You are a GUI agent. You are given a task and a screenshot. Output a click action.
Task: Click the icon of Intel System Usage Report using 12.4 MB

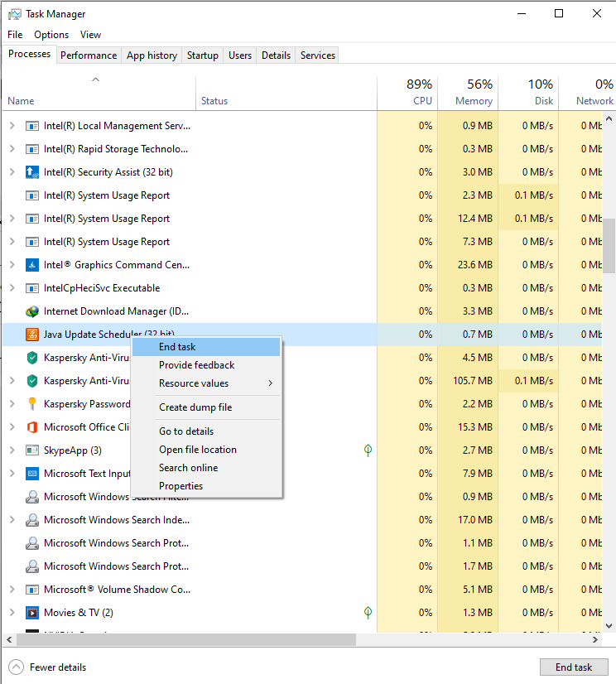click(31, 219)
